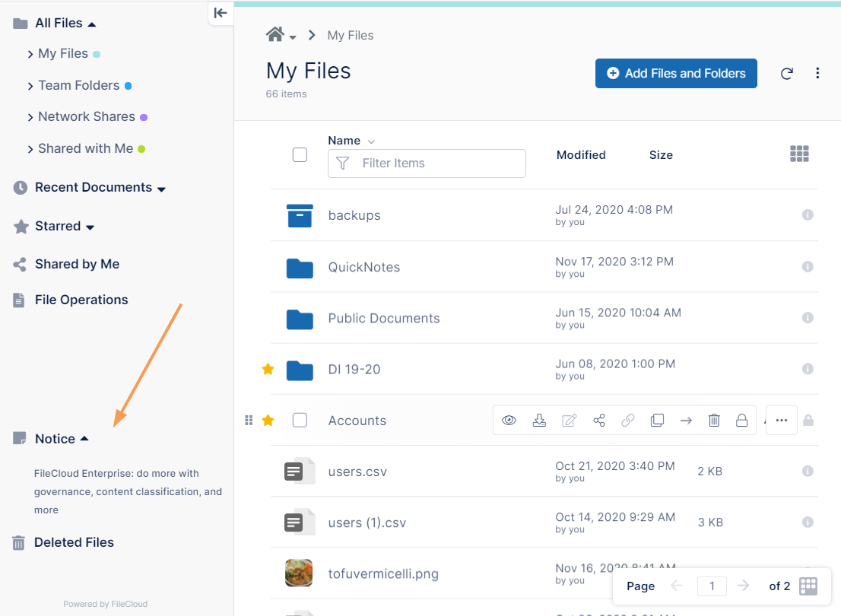The width and height of the screenshot is (841, 616).
Task: Open the QuickNotes folder
Action: coord(363,267)
